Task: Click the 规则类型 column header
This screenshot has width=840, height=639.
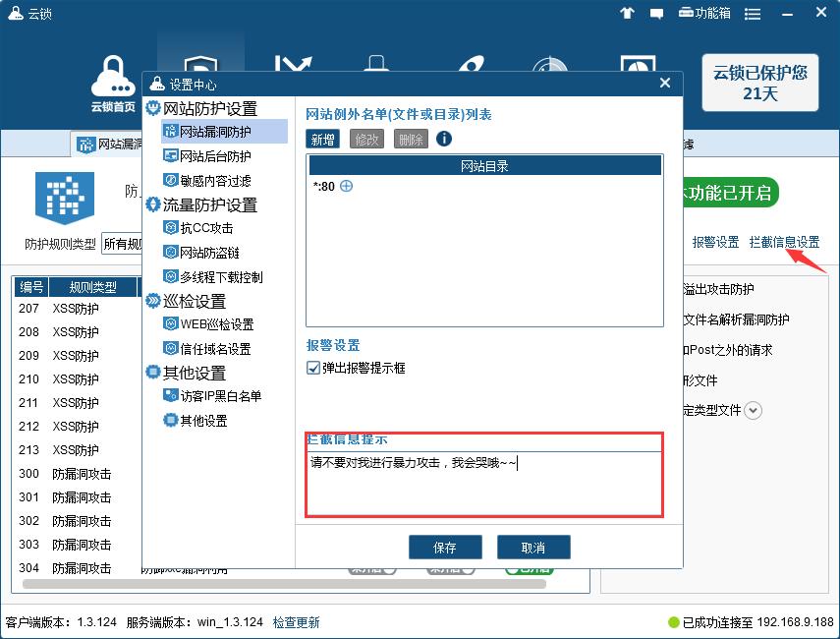Action: (93, 287)
